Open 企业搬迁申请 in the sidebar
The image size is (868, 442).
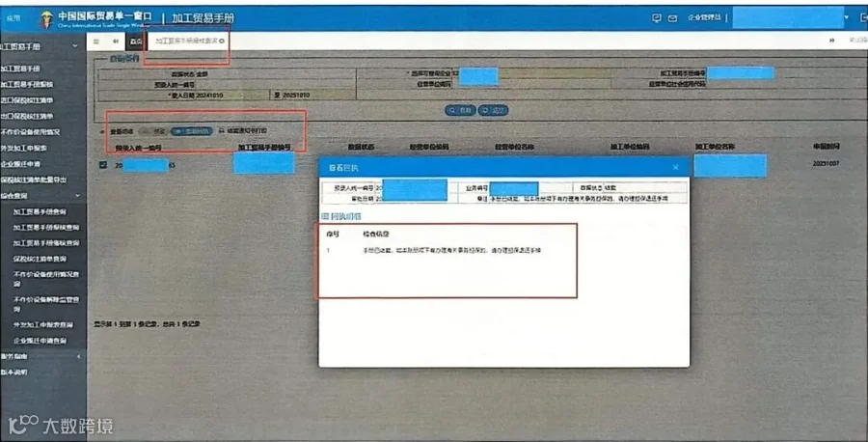pyautogui.click(x=20, y=164)
